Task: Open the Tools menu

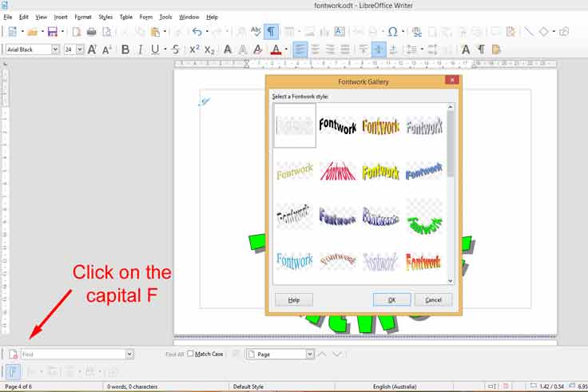Action: (x=165, y=17)
